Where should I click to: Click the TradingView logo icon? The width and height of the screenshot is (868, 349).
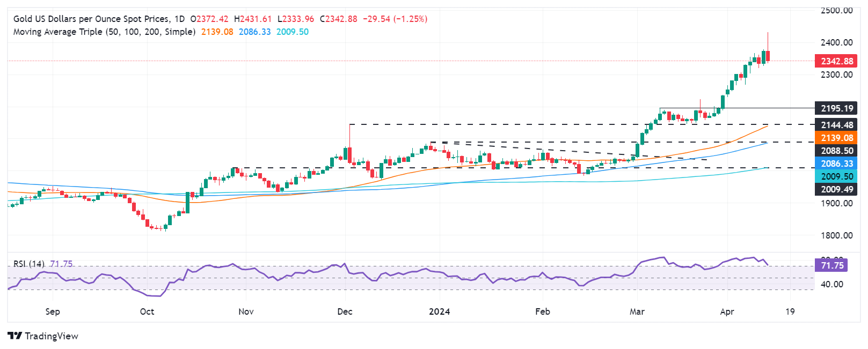point(15,336)
